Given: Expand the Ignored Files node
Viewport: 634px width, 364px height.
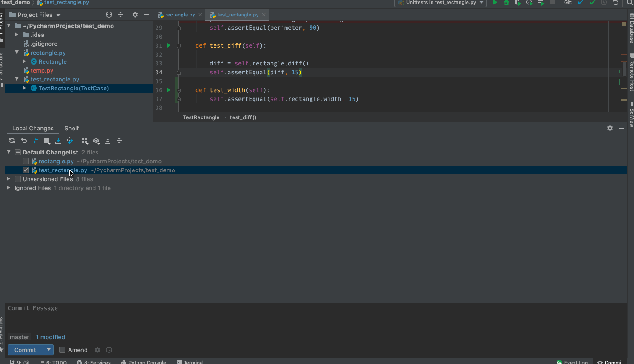Looking at the screenshot, I should (x=9, y=188).
